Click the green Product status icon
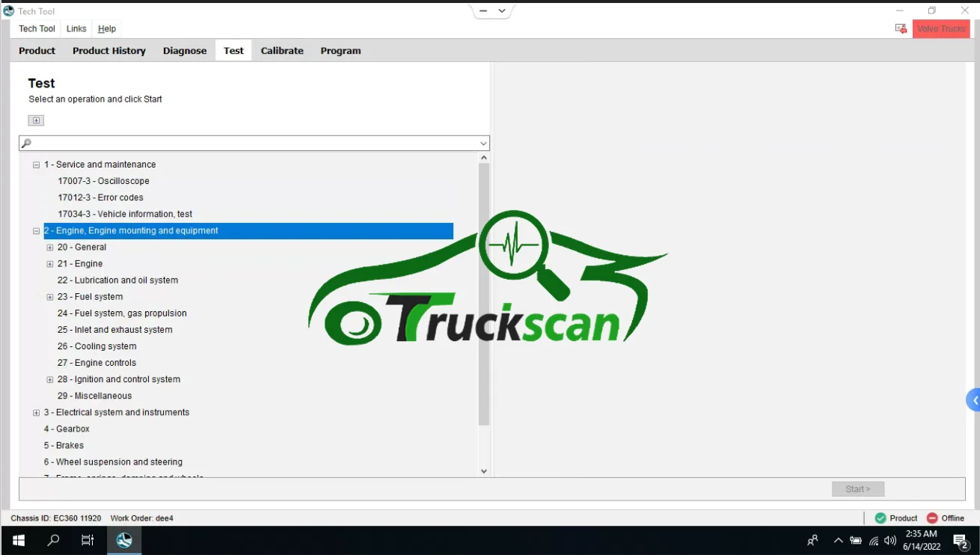 click(x=881, y=518)
